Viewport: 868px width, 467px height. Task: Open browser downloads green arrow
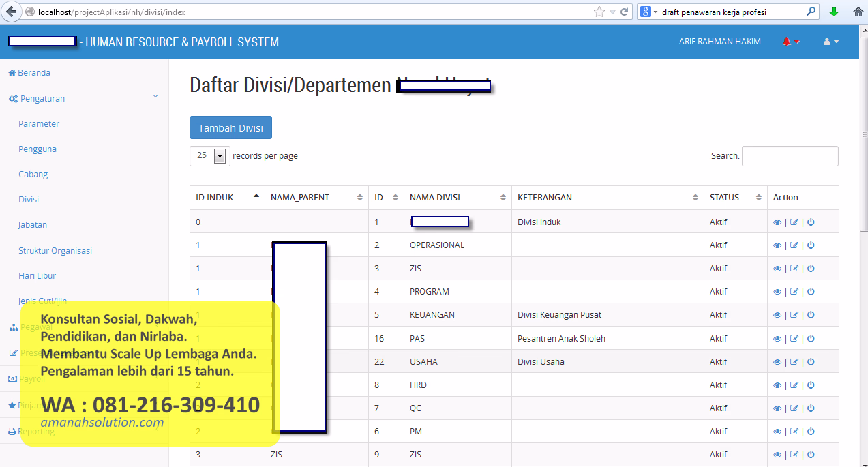click(834, 12)
